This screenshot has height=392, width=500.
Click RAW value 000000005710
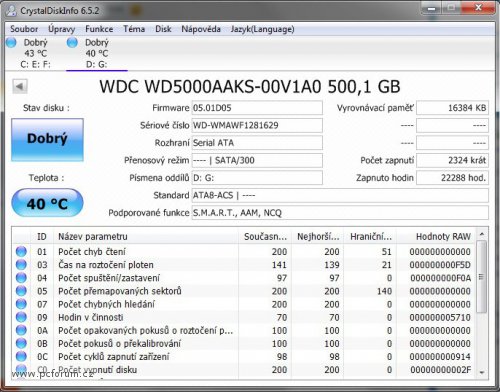[x=440, y=317]
